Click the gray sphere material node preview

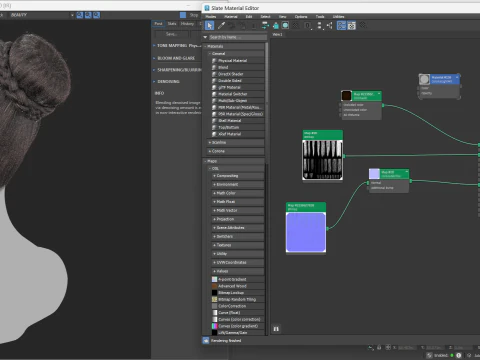(x=424, y=79)
